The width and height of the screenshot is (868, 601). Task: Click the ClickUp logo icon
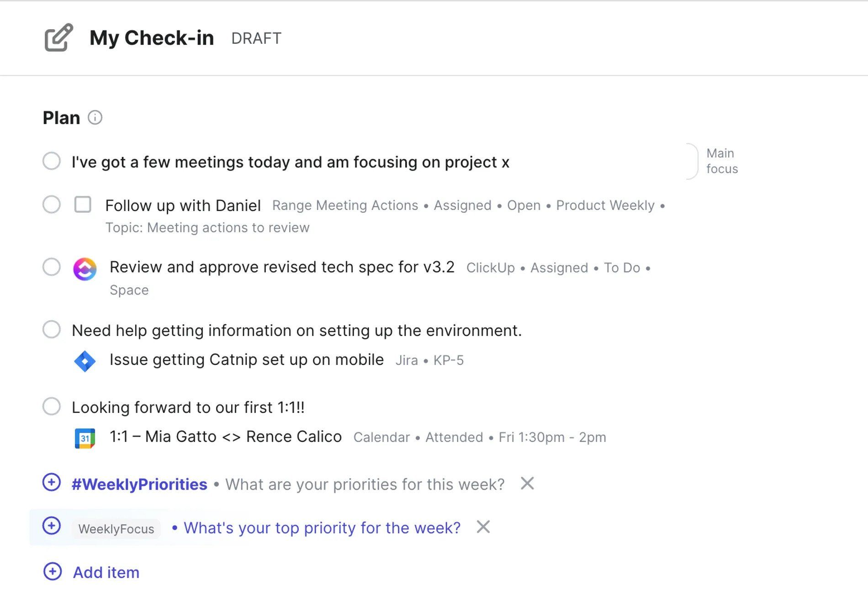[x=85, y=269]
